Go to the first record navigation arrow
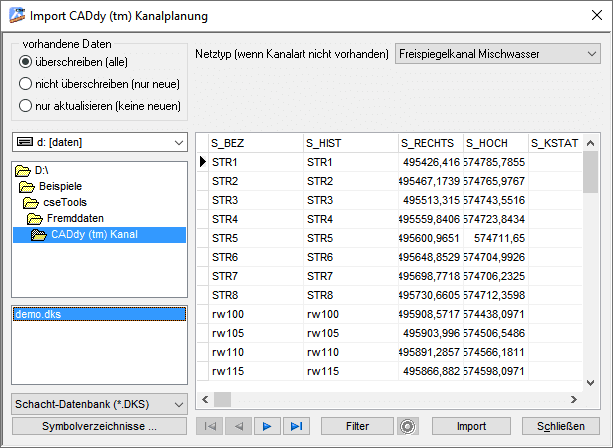This screenshot has width=613, height=448. (x=210, y=426)
